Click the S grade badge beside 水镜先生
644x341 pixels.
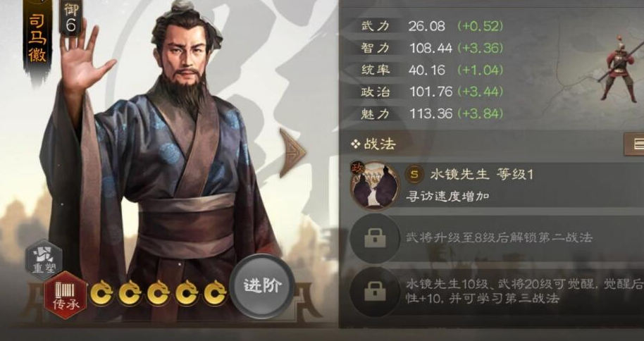415,174
